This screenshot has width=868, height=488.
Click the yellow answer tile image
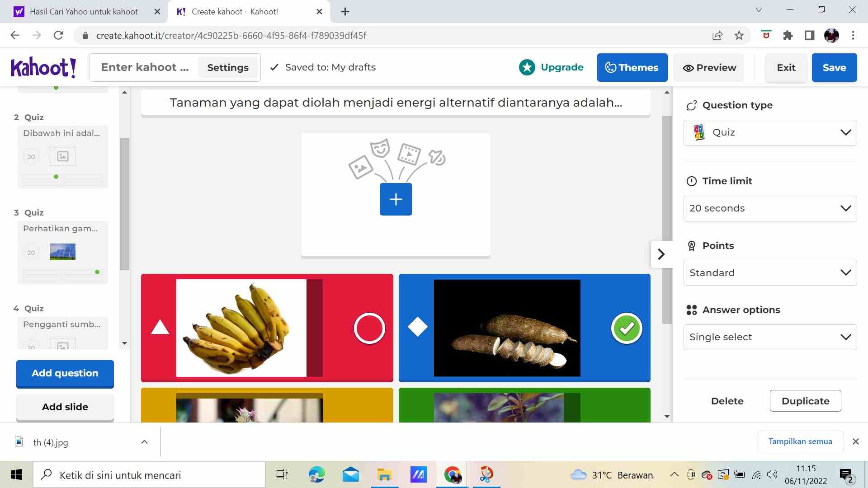click(249, 408)
